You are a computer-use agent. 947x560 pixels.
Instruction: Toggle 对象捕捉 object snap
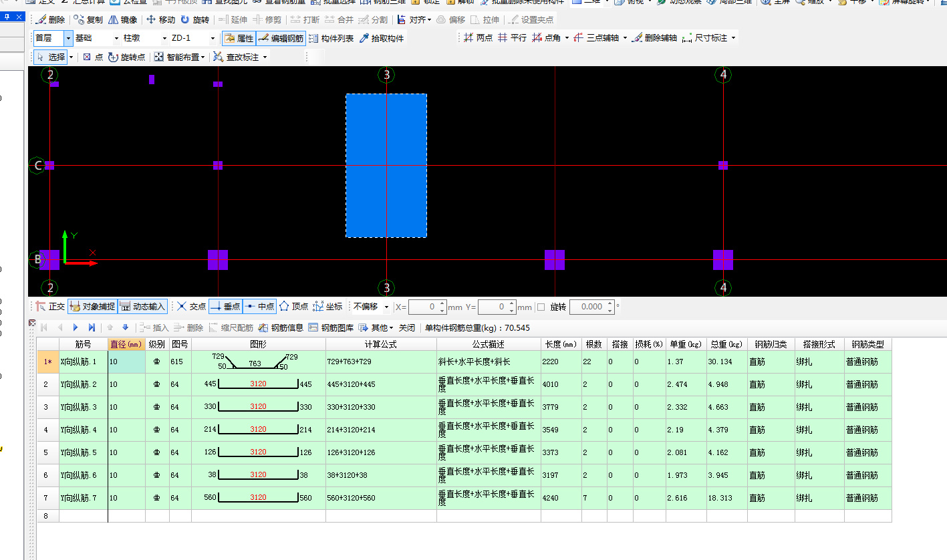[92, 307]
